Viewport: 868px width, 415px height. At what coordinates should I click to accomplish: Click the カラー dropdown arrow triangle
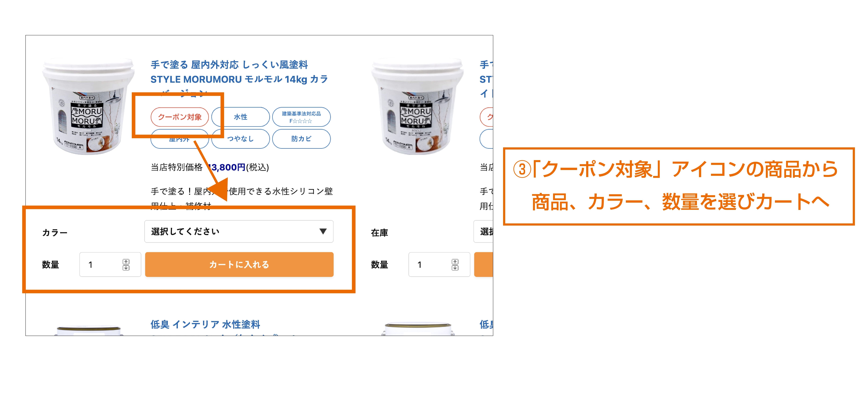tap(323, 231)
